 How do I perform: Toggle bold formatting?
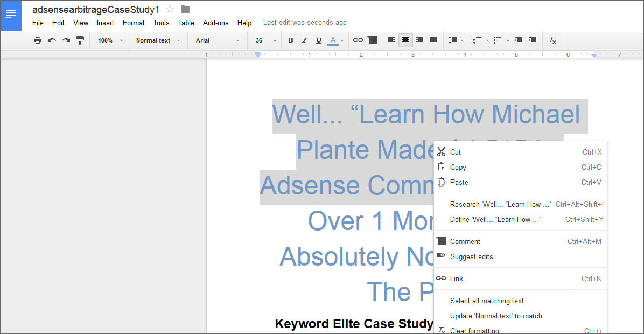[x=290, y=40]
